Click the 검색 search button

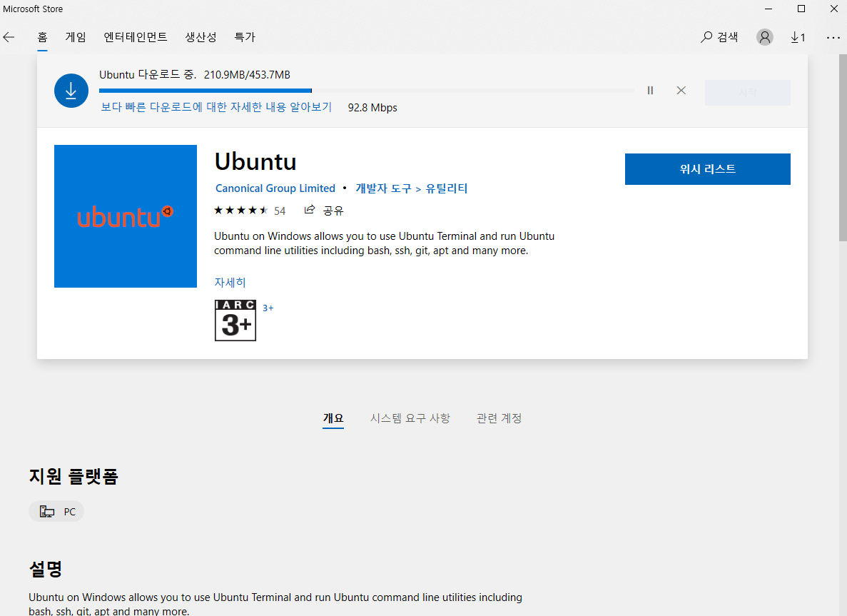tap(719, 36)
